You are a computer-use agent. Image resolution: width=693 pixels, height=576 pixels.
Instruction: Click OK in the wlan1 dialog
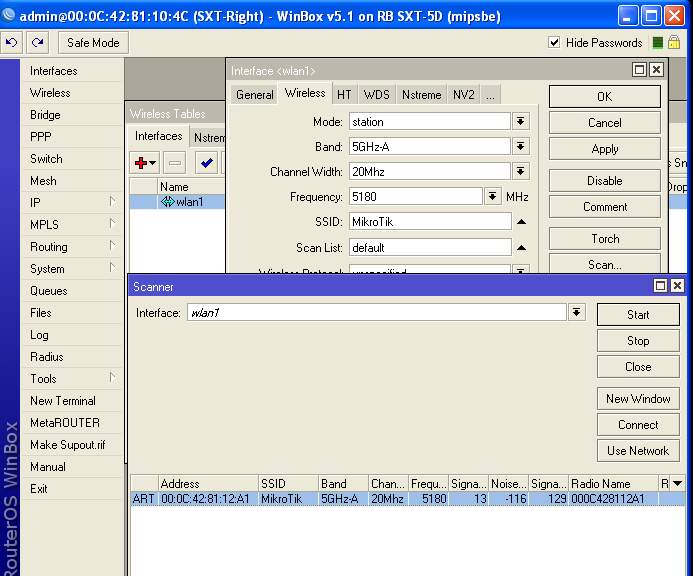pyautogui.click(x=605, y=96)
